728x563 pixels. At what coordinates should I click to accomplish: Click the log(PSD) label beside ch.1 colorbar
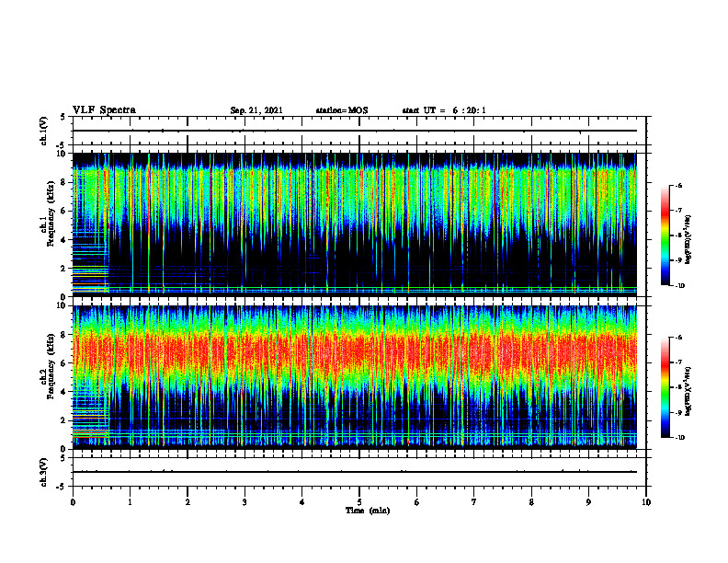[688, 240]
